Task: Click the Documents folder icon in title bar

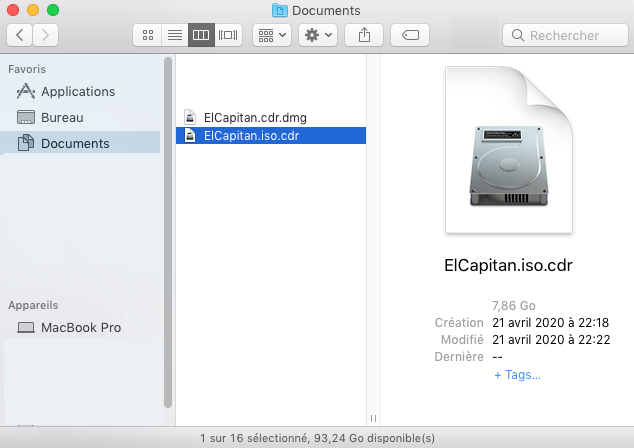Action: [280, 10]
